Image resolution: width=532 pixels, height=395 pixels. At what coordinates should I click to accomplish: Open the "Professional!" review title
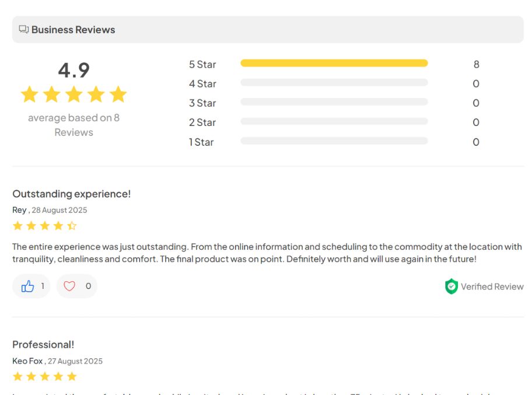(43, 345)
